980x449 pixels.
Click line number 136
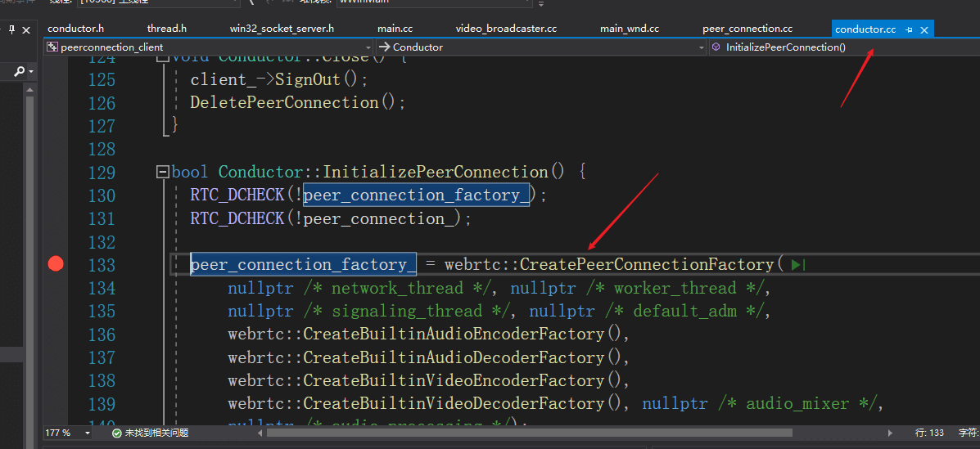coord(102,335)
